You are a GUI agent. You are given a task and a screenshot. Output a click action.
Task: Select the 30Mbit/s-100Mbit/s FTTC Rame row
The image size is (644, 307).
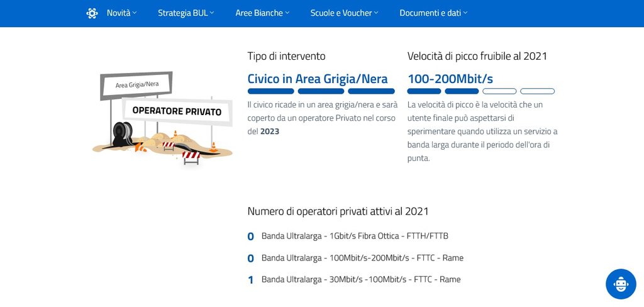click(x=361, y=279)
